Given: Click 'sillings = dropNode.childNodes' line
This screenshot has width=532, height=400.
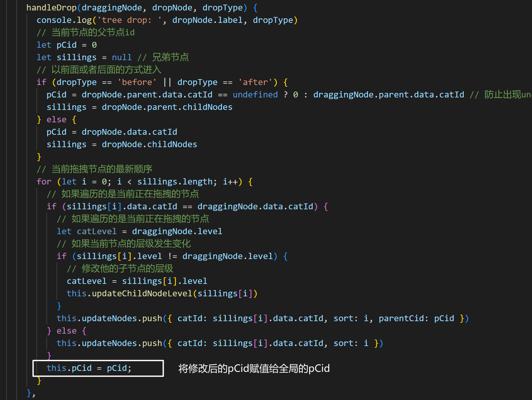Looking at the screenshot, I should tap(122, 144).
